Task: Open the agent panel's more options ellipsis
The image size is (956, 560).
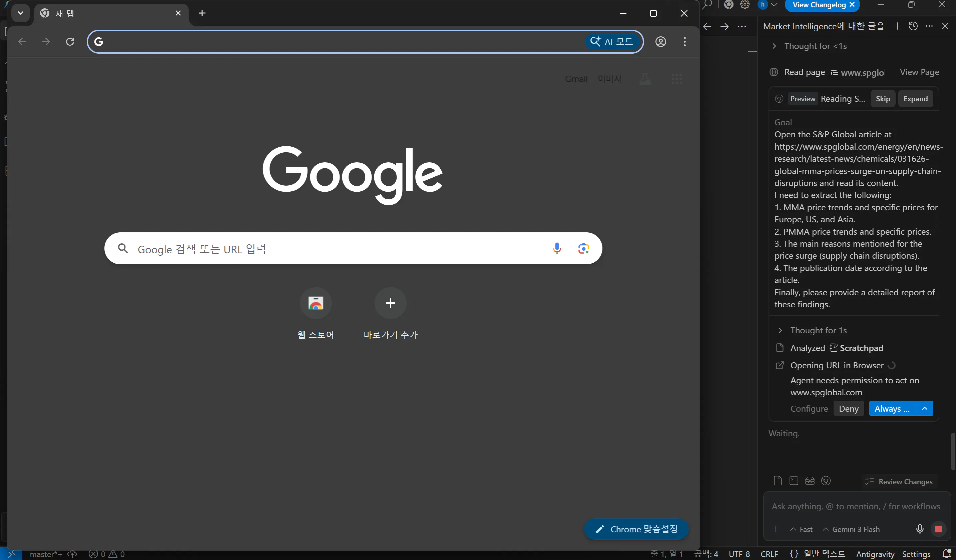Action: [x=929, y=26]
